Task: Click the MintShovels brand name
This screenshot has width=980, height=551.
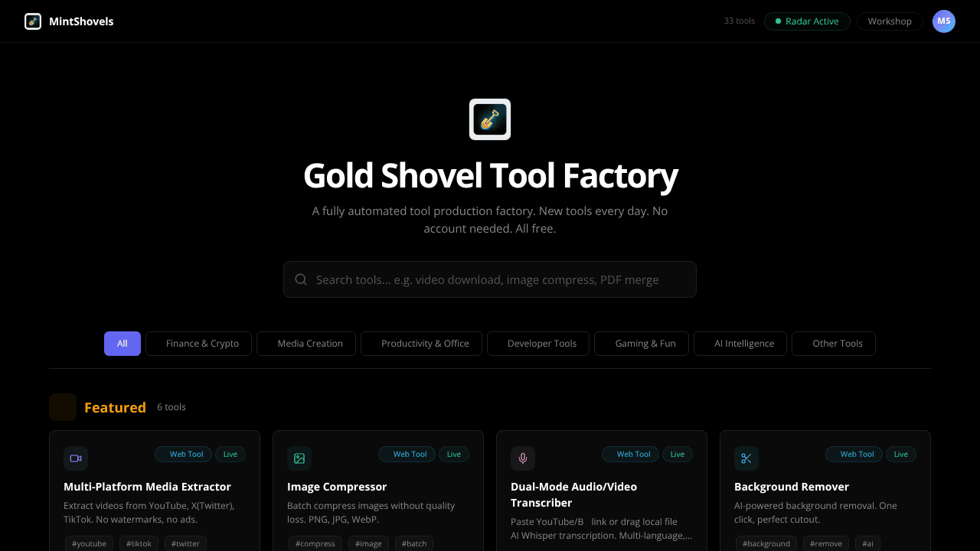Action: [81, 21]
